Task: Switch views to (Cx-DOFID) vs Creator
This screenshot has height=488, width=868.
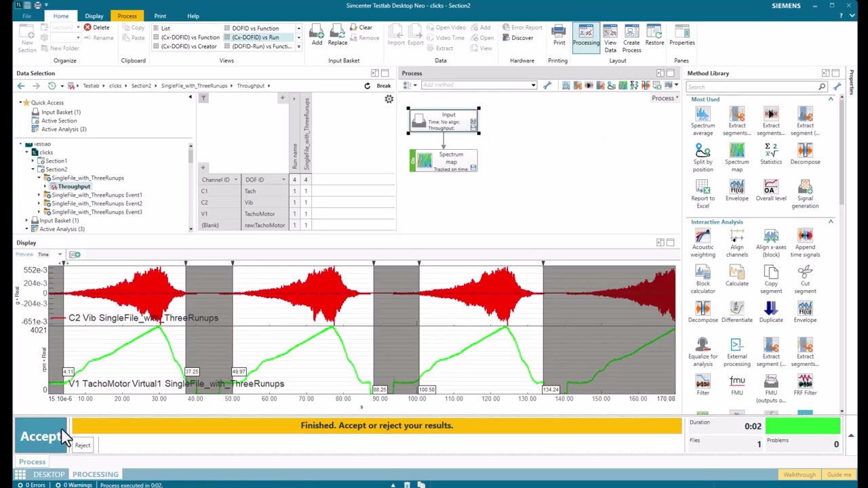Action: 184,46
